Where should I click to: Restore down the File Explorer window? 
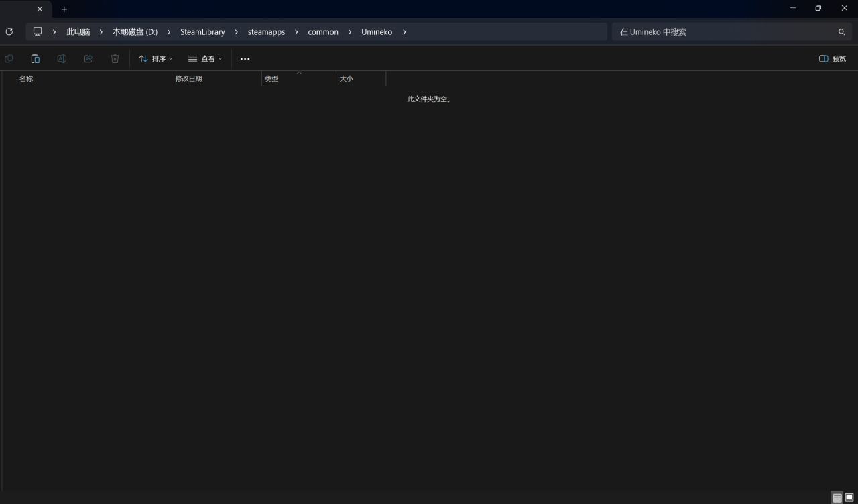point(818,8)
